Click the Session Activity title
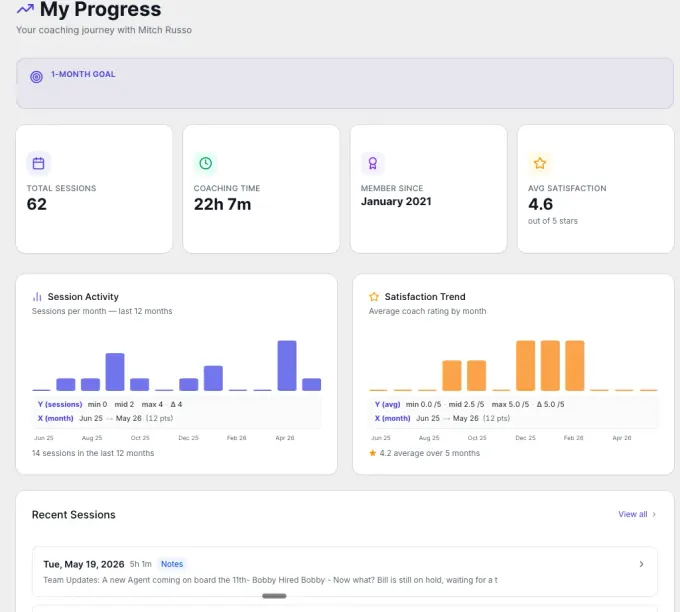The width and height of the screenshot is (680, 612). 83,297
